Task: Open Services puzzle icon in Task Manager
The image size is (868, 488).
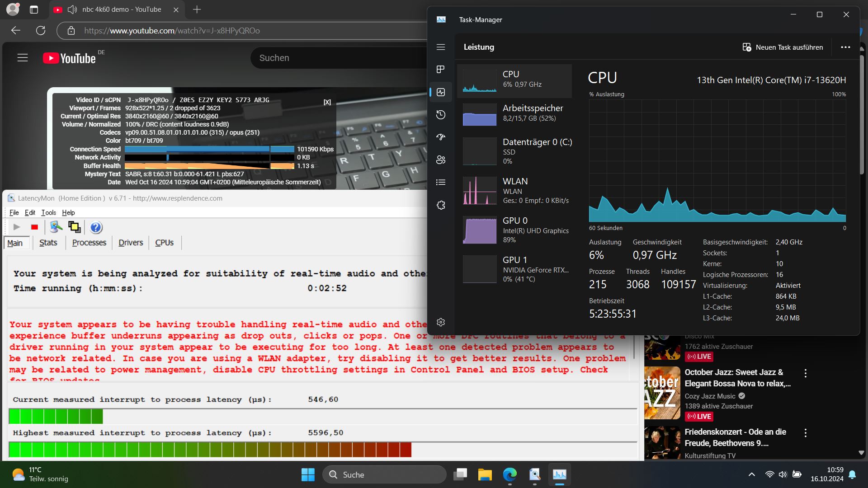Action: (x=441, y=205)
